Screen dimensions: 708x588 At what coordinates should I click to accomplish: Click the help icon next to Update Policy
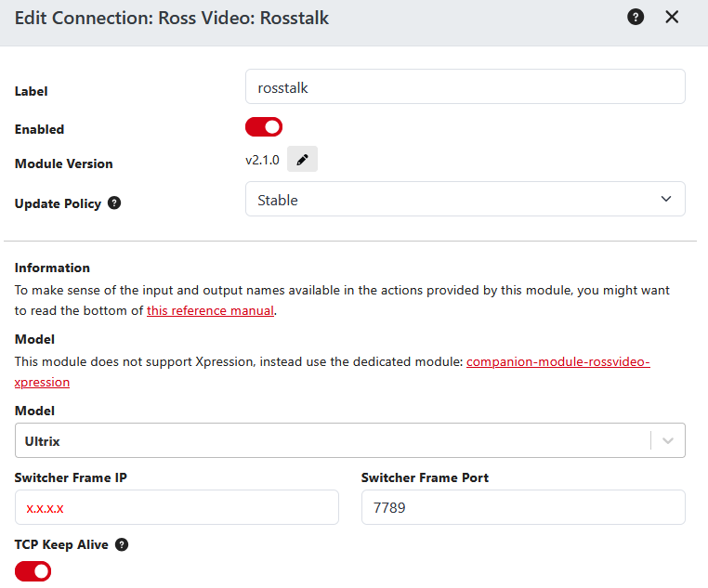point(114,203)
